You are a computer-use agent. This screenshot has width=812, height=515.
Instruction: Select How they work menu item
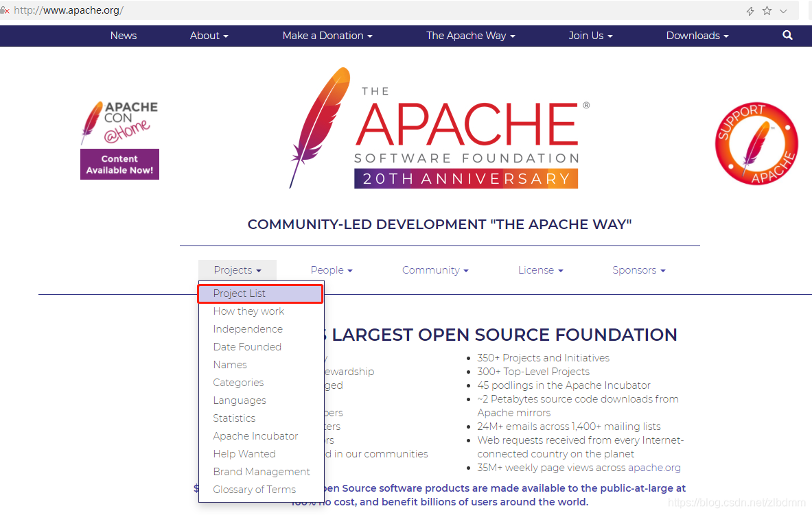[x=260, y=311]
